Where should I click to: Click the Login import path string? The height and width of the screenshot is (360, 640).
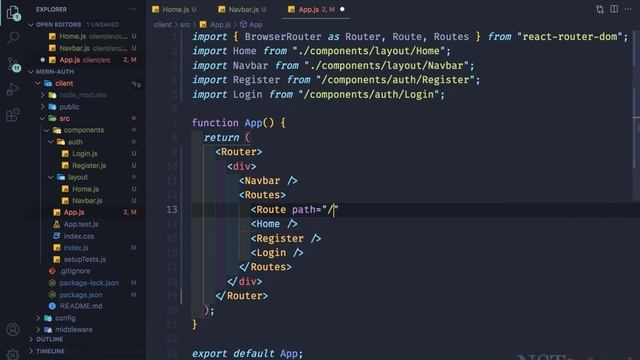369,95
